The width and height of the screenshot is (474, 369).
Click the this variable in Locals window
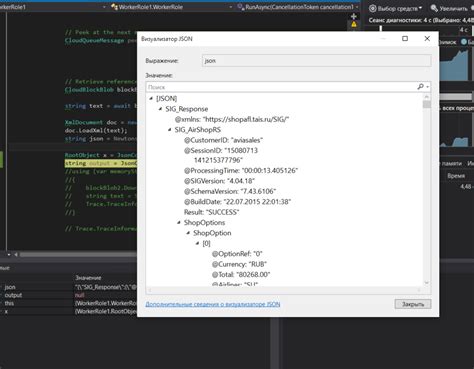coord(9,303)
